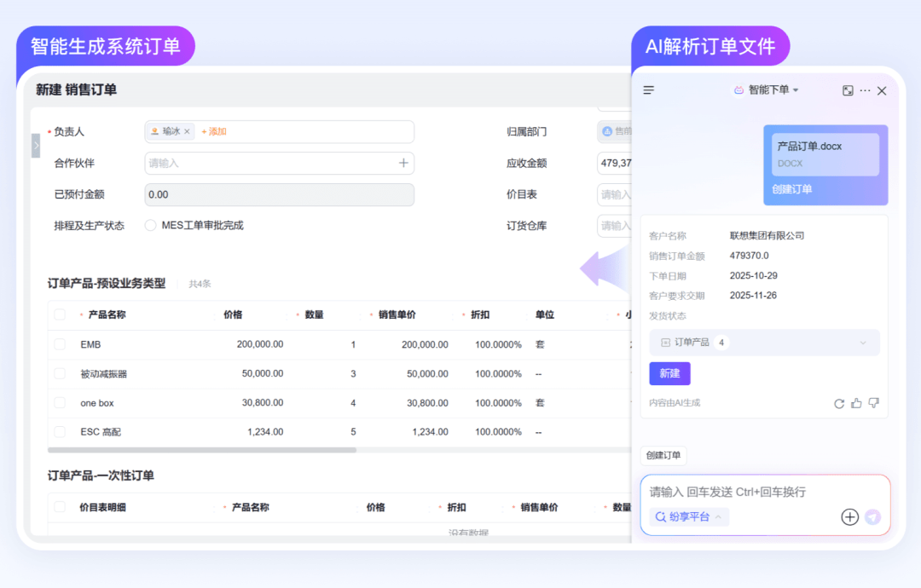Tick the checkbox next to one box

pos(60,403)
